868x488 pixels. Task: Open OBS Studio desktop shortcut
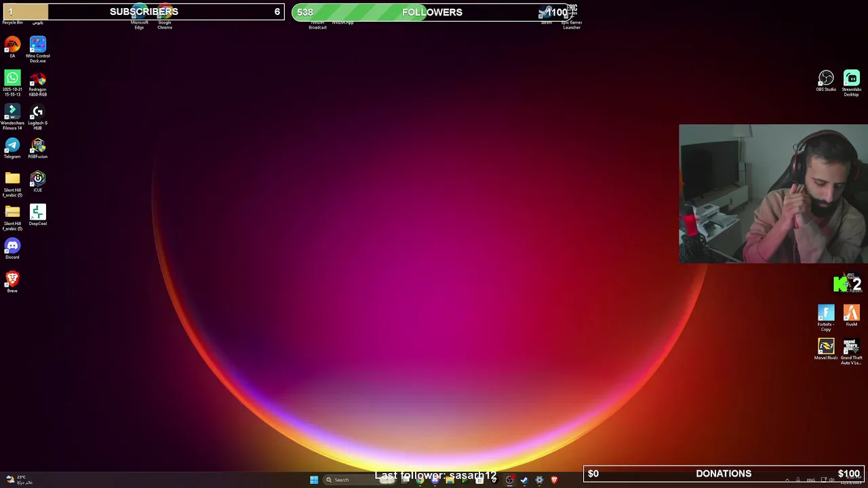(826, 81)
